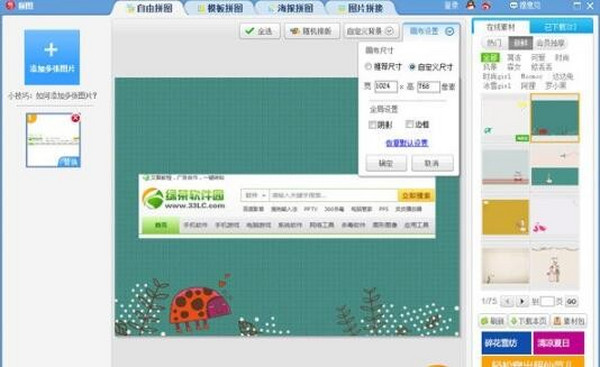Click the 确定 confirm button
The width and height of the screenshot is (600, 367).
(386, 163)
